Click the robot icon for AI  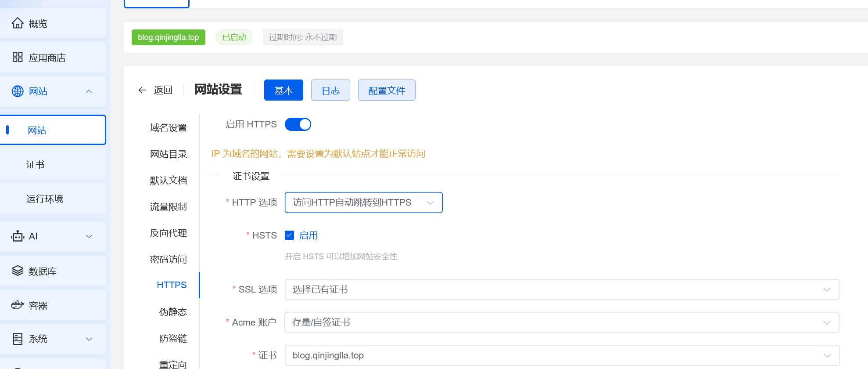click(18, 236)
